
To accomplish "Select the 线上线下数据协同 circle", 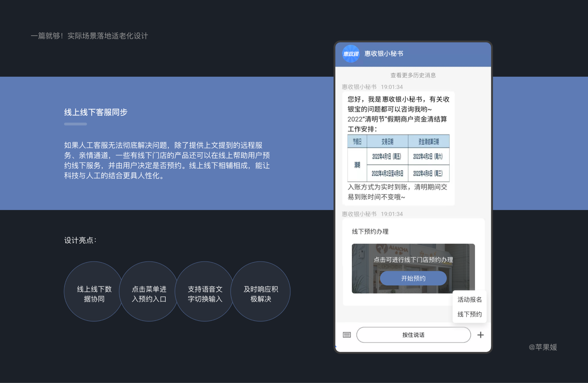I will (x=94, y=291).
